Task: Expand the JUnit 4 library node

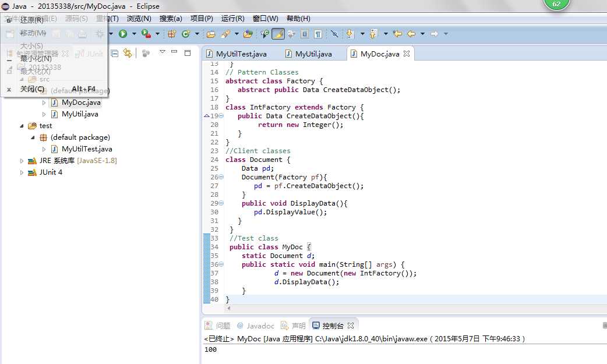Action: tap(22, 172)
